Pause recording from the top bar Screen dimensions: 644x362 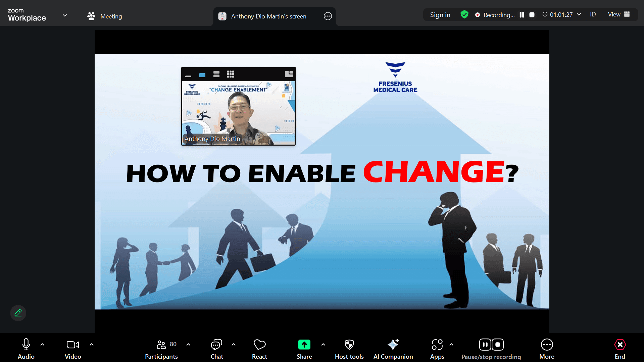point(522,15)
